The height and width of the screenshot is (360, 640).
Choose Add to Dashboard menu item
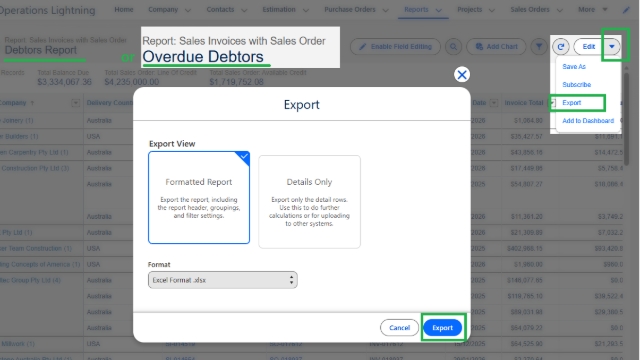click(x=588, y=120)
